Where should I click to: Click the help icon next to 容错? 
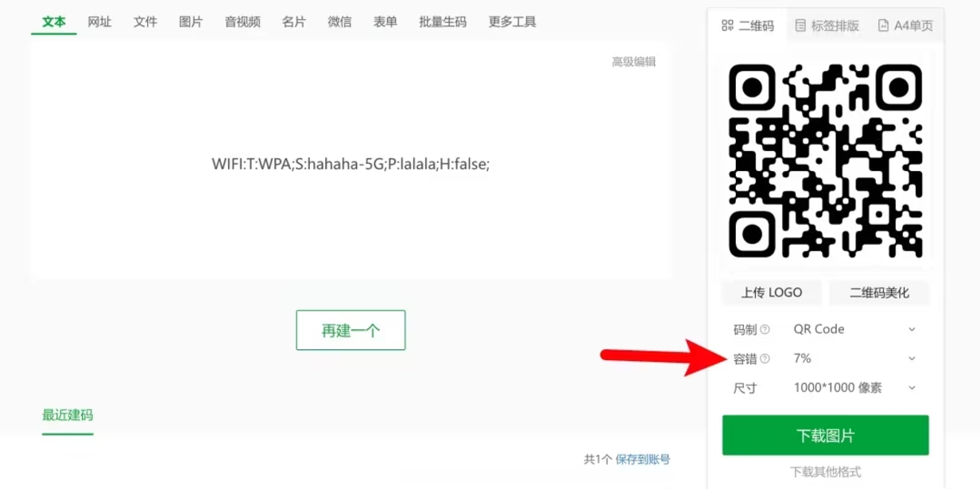pos(765,359)
